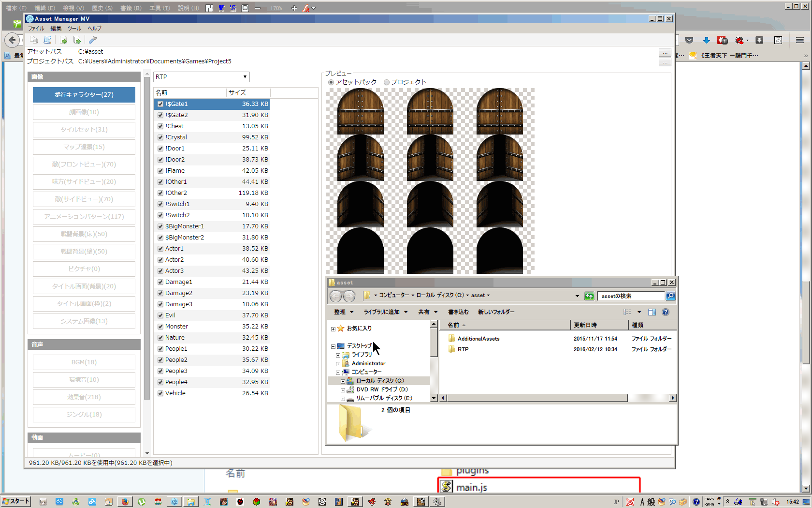Screen dimensions: 812x508
Task: Open the explorer help question mark icon
Action: (666, 312)
